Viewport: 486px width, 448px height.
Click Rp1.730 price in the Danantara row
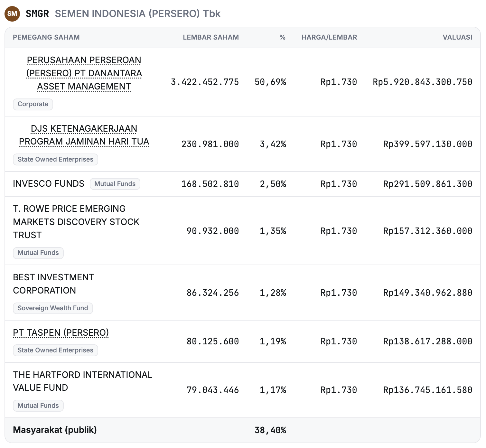tap(339, 82)
